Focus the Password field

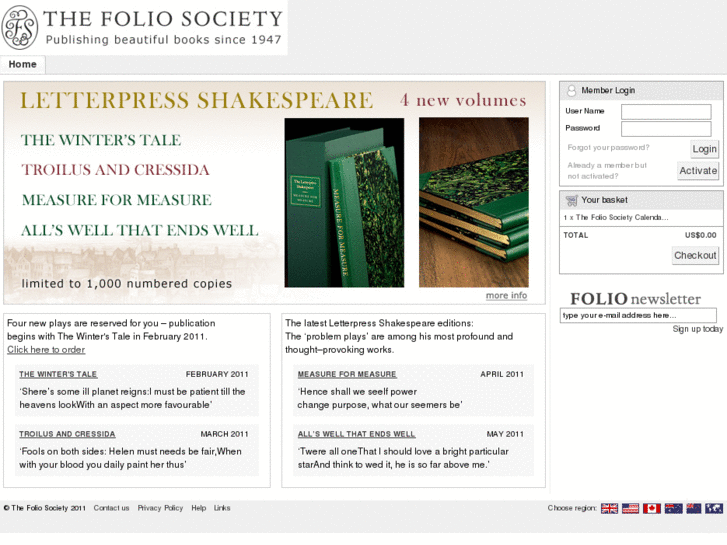666,128
